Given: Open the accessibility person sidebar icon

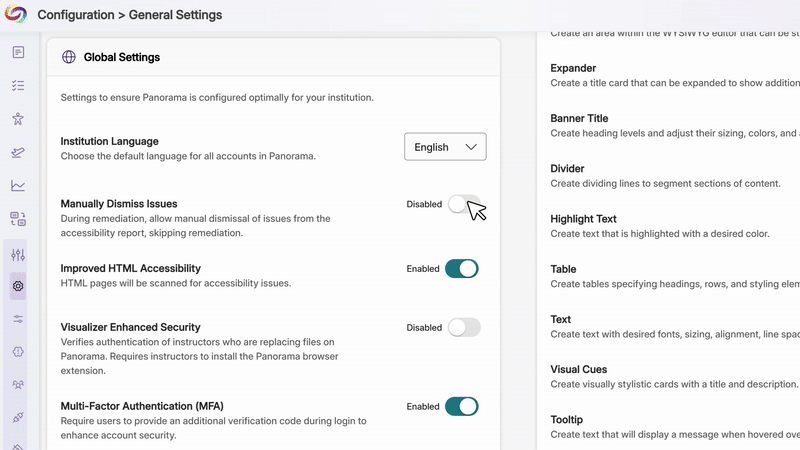Looking at the screenshot, I should coord(18,119).
